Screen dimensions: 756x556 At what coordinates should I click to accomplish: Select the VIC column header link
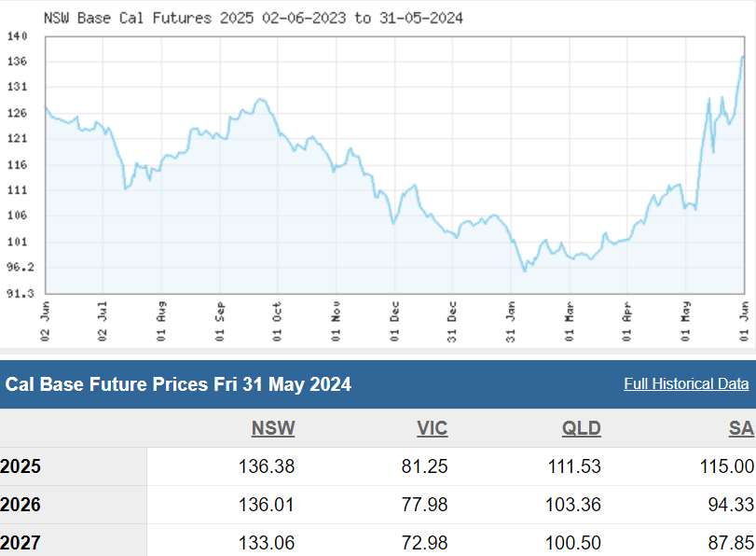tap(432, 428)
